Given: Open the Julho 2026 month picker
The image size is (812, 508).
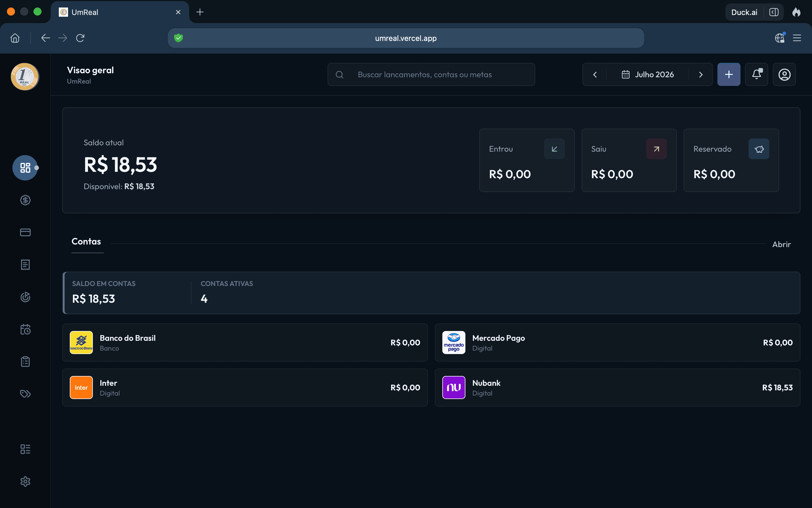Looking at the screenshot, I should click(647, 74).
